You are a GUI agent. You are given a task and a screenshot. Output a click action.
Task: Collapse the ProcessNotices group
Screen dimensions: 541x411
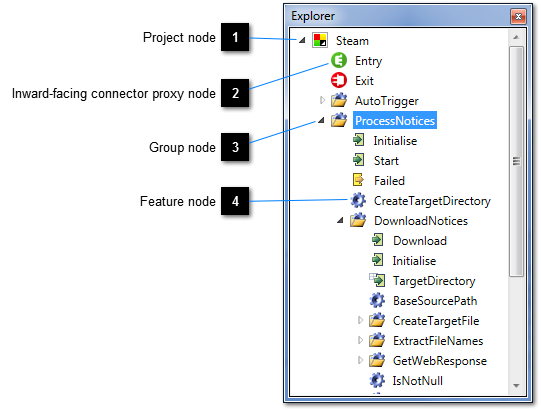tap(321, 120)
